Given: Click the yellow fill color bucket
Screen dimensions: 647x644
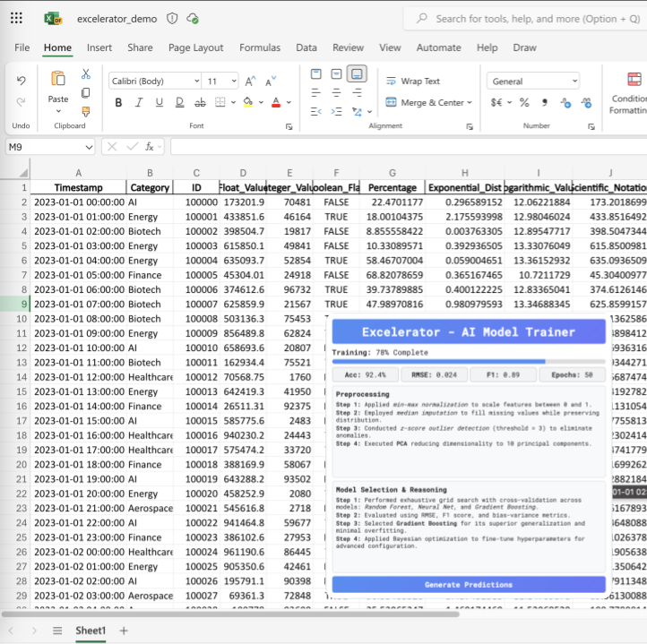Looking at the screenshot, I should point(248,102).
